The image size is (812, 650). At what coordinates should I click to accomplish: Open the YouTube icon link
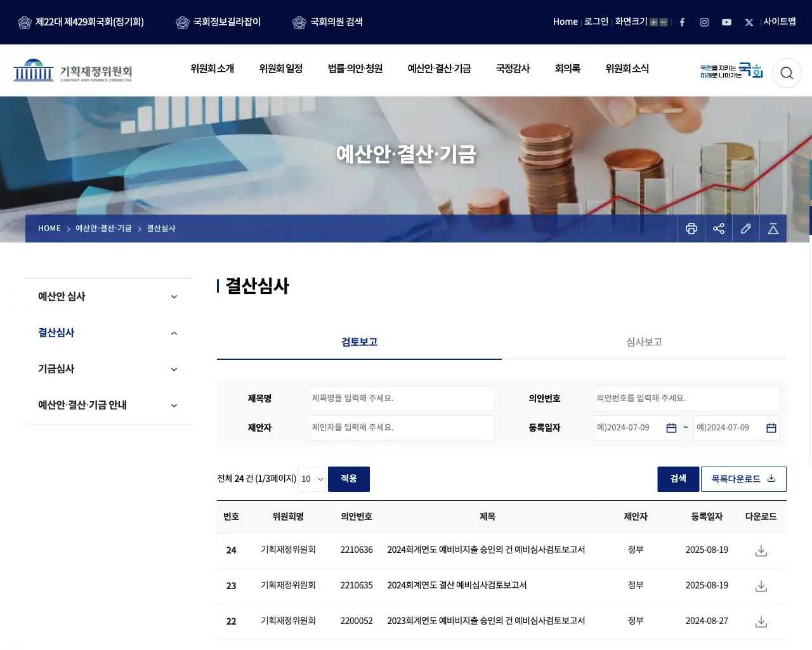coord(726,22)
